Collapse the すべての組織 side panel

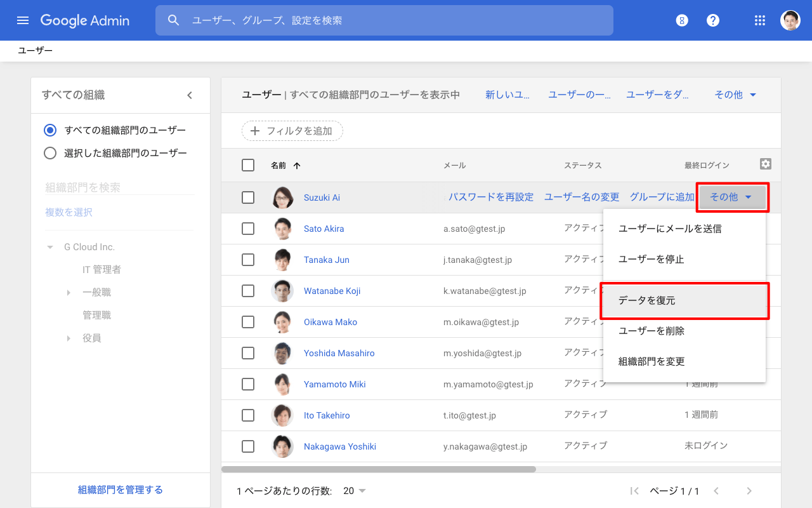click(x=189, y=95)
